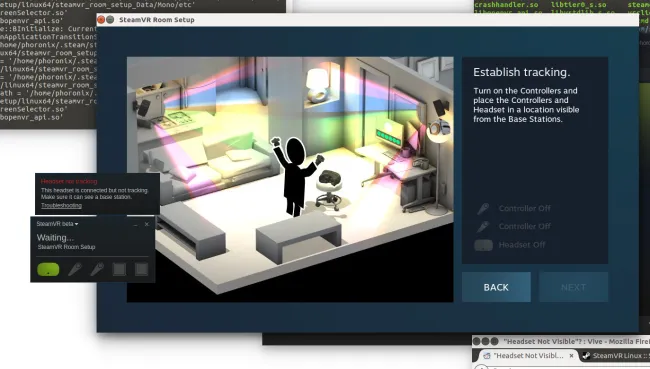Close the "Headset Not Visibl..." browser tab
The width and height of the screenshot is (650, 369).
click(571, 356)
